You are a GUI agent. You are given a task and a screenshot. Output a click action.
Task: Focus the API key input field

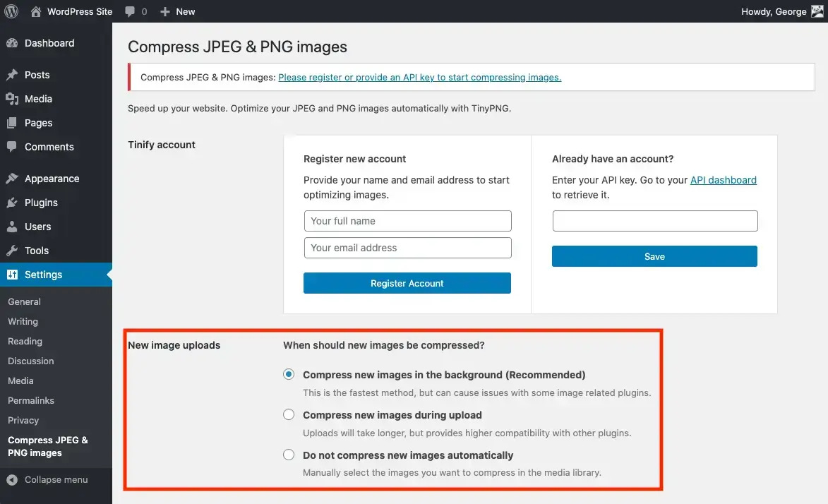(655, 221)
